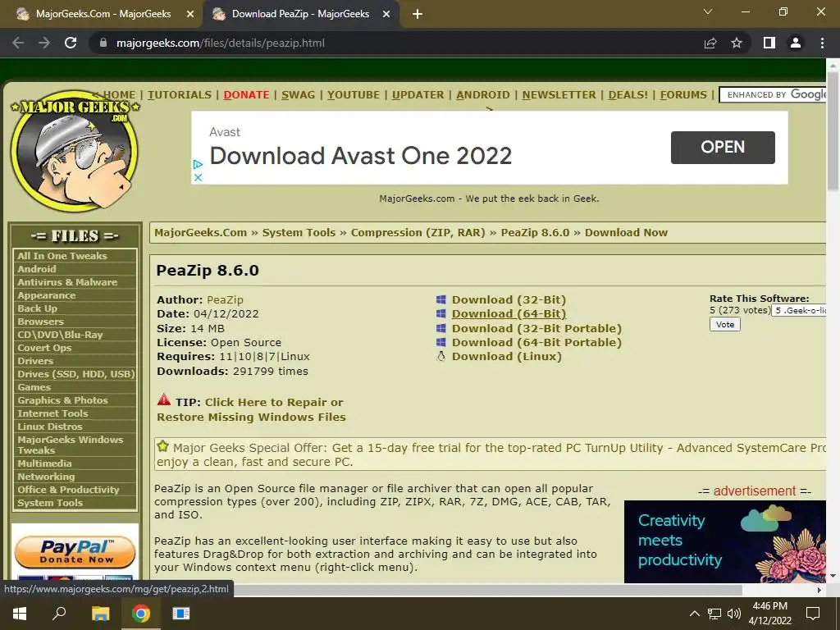Toggle the browser side panel icon
840x630 pixels.
coord(769,43)
